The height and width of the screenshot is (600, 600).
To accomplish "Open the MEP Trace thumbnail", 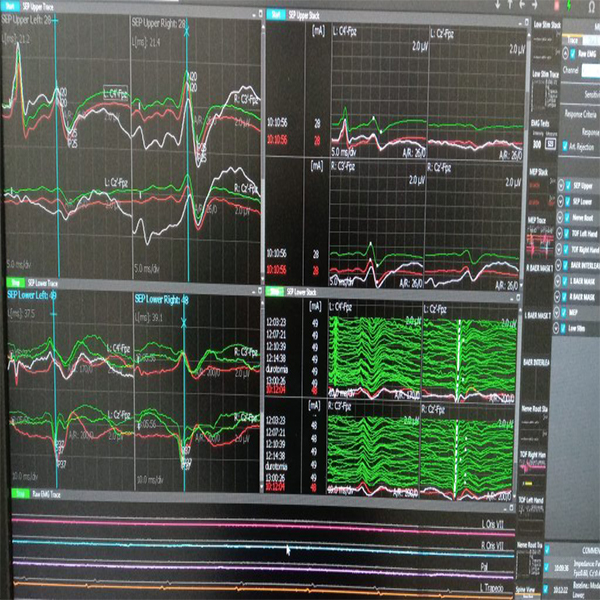I will [x=541, y=240].
